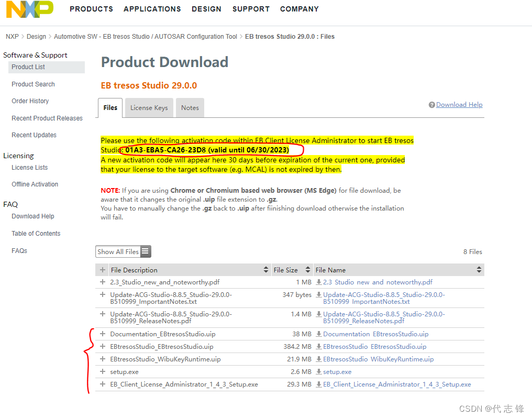This screenshot has width=532, height=418.
Task: Download the ImportantNotes.txt file link
Action: (x=384, y=298)
